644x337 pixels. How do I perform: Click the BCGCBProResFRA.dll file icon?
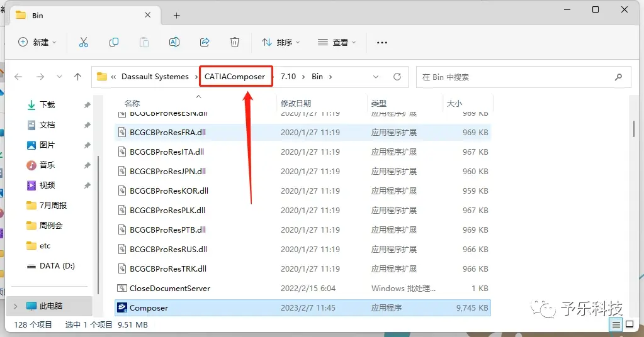point(122,132)
